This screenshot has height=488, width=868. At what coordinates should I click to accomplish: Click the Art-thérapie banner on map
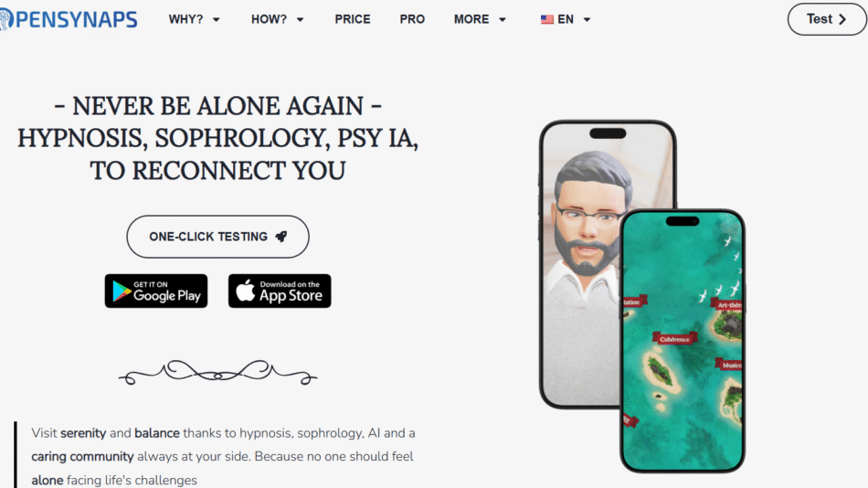[x=728, y=304]
